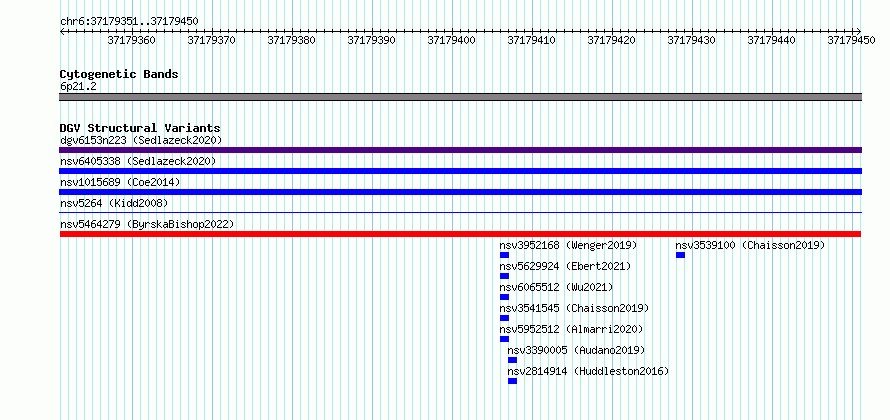Open nsv5464279 (ByrskaBishop2022) variant label
This screenshot has height=420, width=890.
147,224
